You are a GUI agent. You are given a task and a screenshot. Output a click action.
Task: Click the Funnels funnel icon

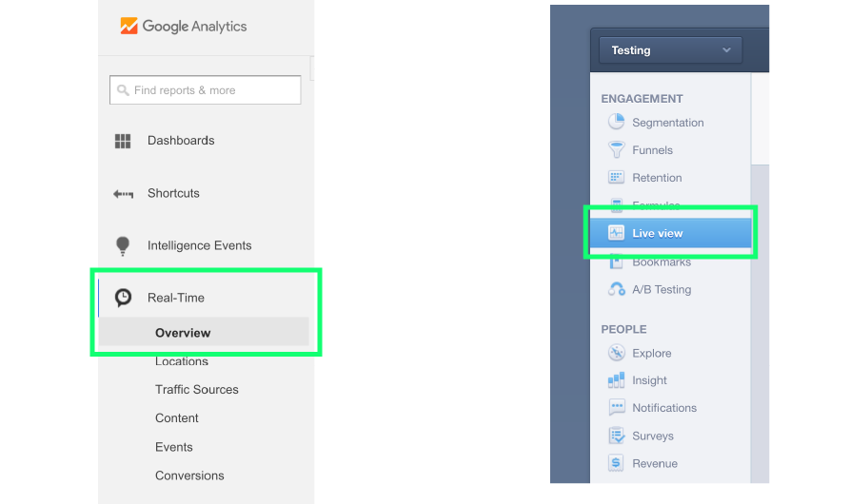[x=616, y=149]
